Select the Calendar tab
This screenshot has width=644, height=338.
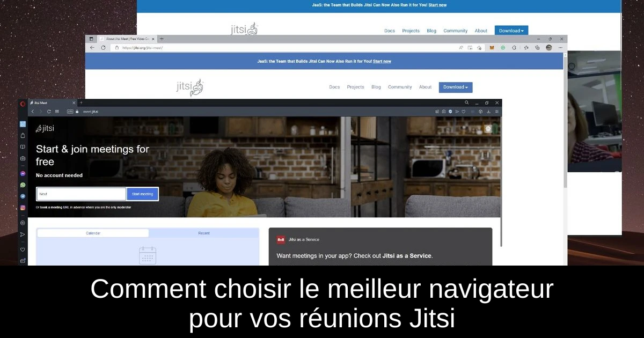[x=93, y=233]
